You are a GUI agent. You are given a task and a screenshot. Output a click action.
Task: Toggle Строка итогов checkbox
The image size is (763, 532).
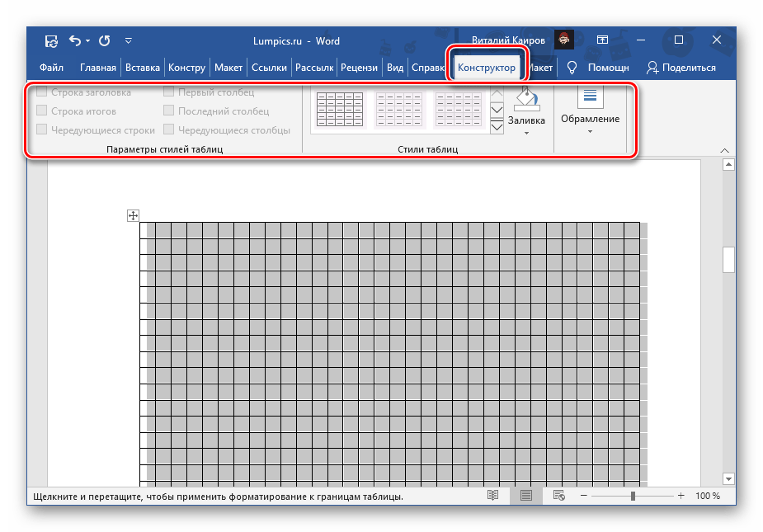pos(42,111)
